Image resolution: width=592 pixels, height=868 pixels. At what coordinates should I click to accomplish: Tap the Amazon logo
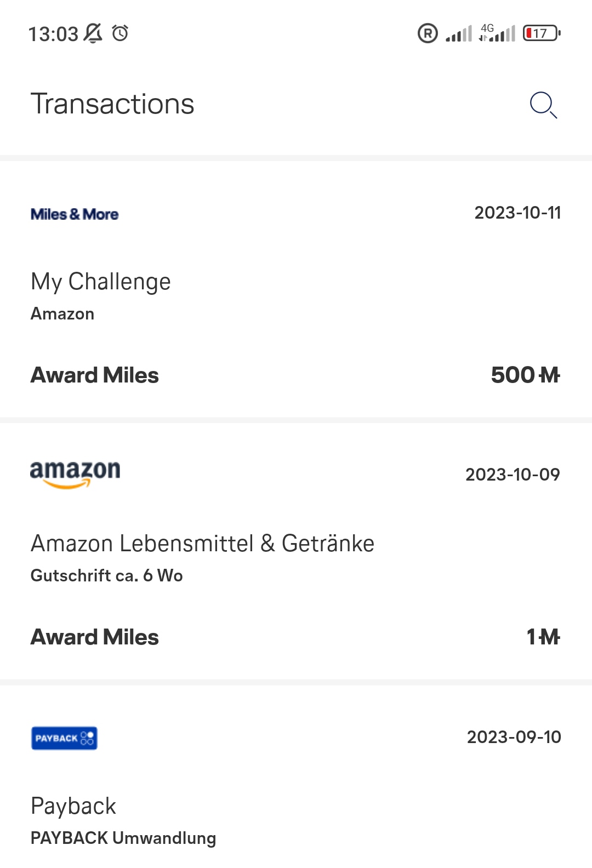click(x=75, y=473)
